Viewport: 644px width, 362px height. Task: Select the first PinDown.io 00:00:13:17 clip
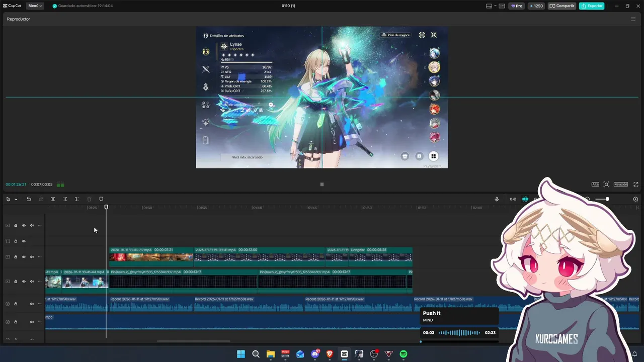184,281
